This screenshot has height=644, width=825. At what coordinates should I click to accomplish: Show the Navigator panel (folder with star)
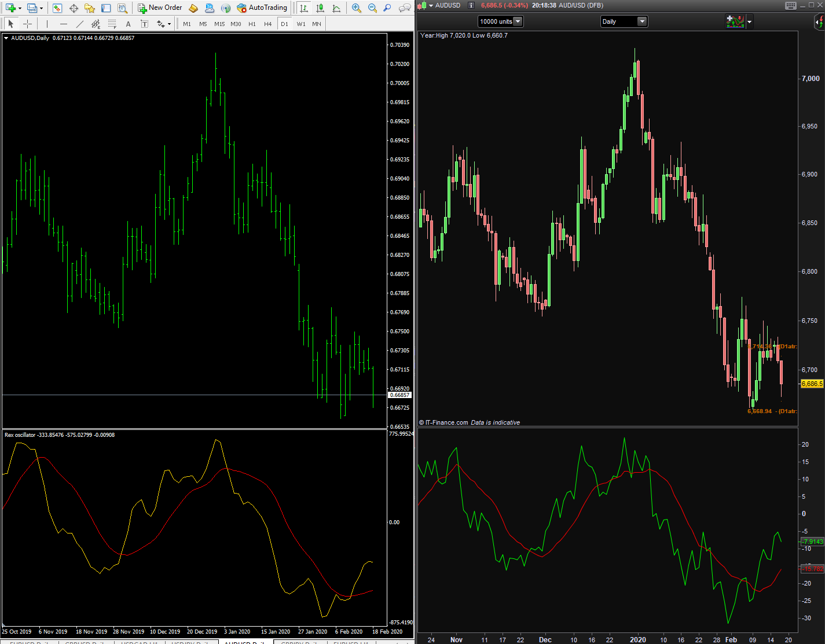tap(90, 8)
